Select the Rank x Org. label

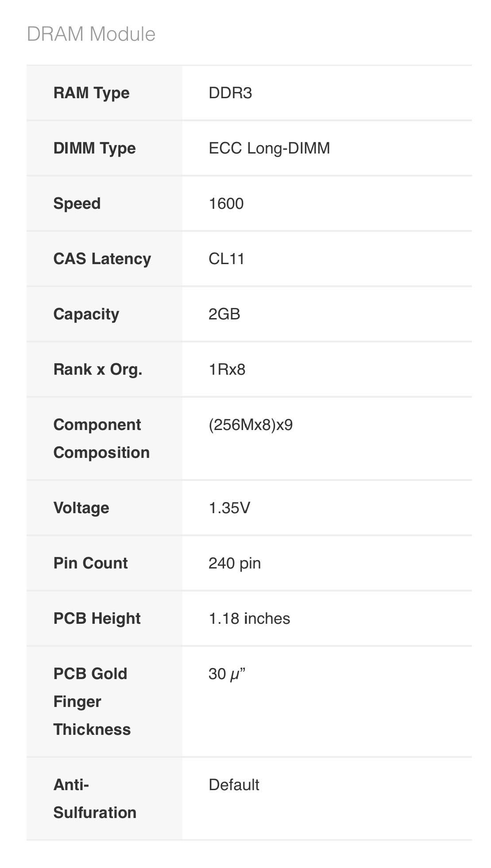pyautogui.click(x=98, y=369)
